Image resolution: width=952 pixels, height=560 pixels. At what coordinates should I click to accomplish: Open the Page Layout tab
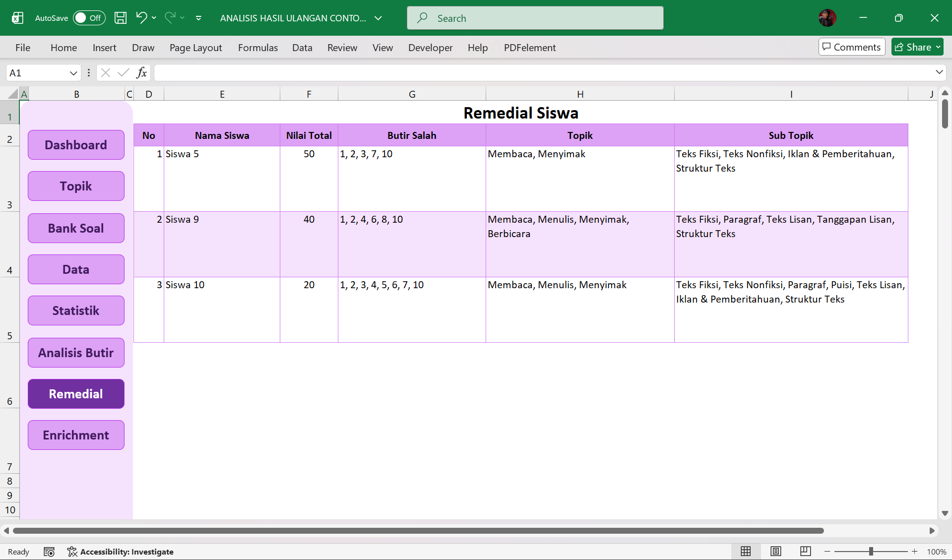pos(195,48)
